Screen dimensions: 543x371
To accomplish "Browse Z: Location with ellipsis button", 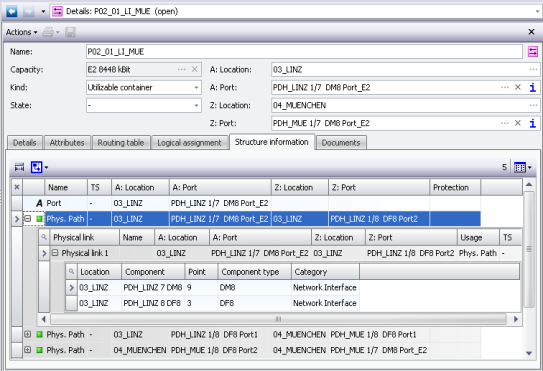I will pyautogui.click(x=534, y=105).
